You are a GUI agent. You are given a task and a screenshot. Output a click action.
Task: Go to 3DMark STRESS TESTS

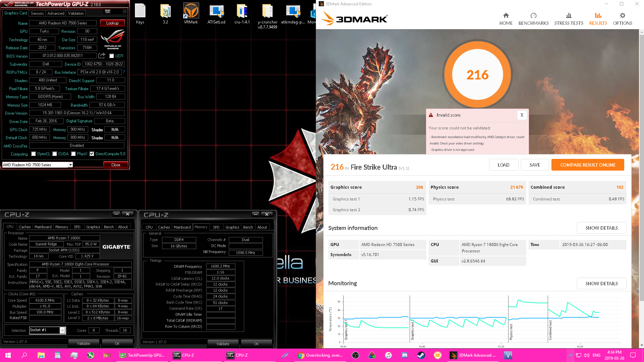(x=569, y=19)
